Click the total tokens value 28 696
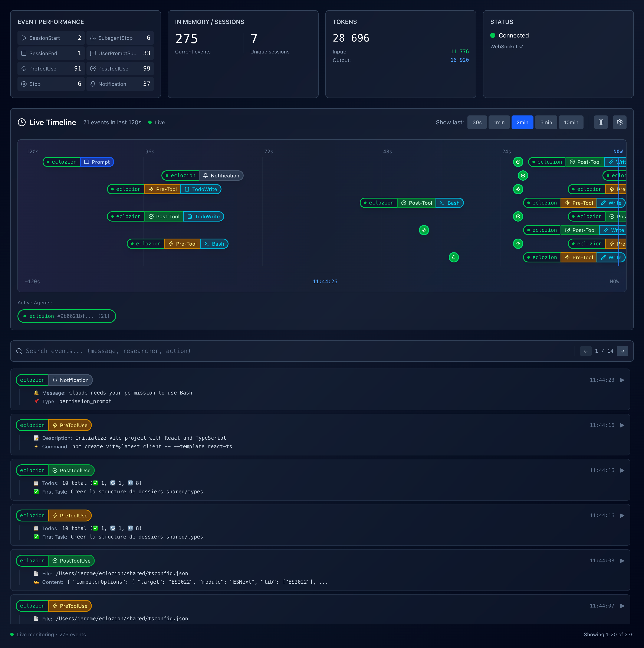 [x=351, y=38]
